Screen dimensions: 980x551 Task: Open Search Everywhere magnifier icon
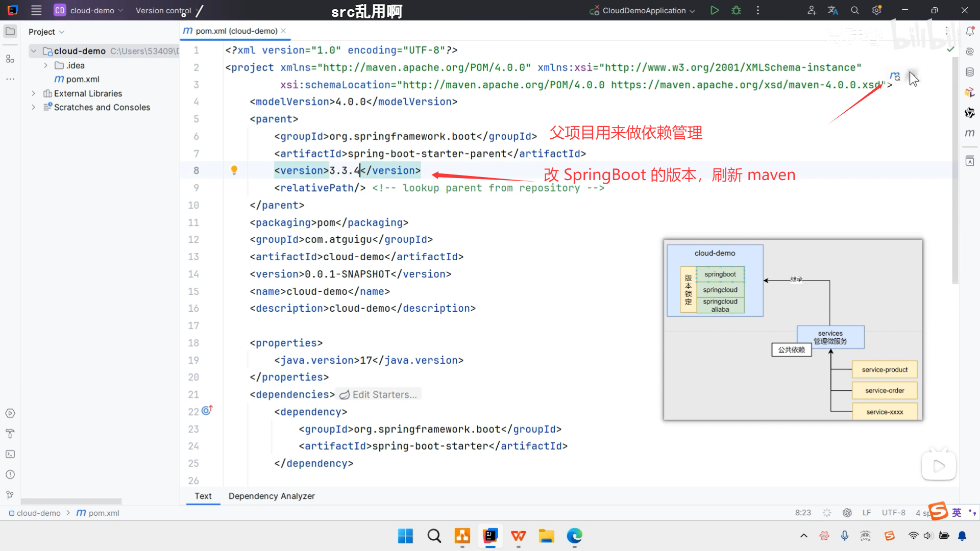855,10
